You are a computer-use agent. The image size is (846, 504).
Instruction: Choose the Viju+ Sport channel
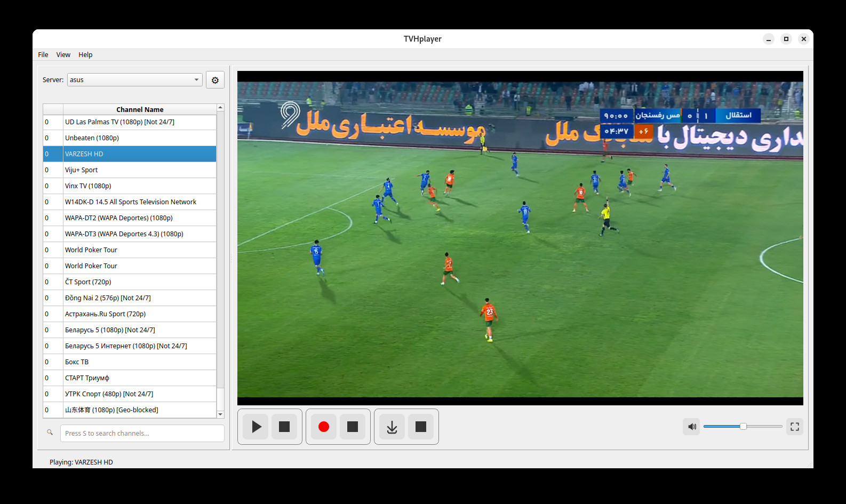[130, 170]
